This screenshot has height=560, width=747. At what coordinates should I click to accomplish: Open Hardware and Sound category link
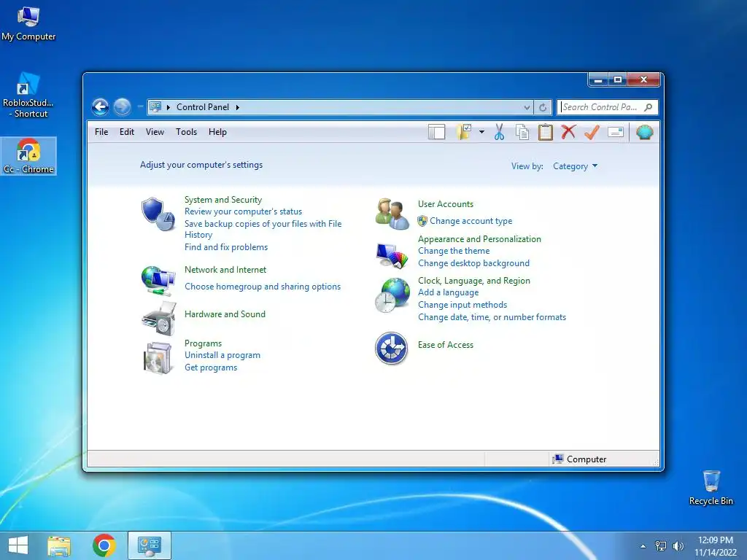click(225, 314)
